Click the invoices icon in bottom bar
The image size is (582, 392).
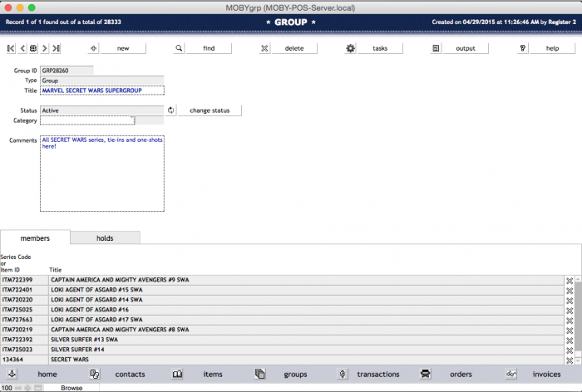coord(511,374)
